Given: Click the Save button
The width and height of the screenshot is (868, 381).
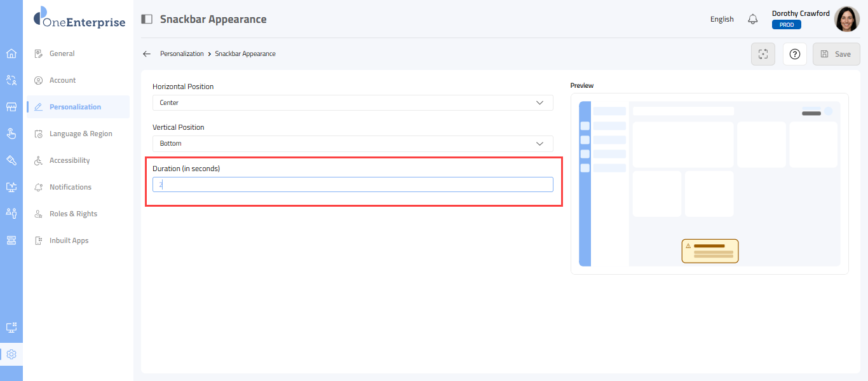Looking at the screenshot, I should tap(836, 54).
